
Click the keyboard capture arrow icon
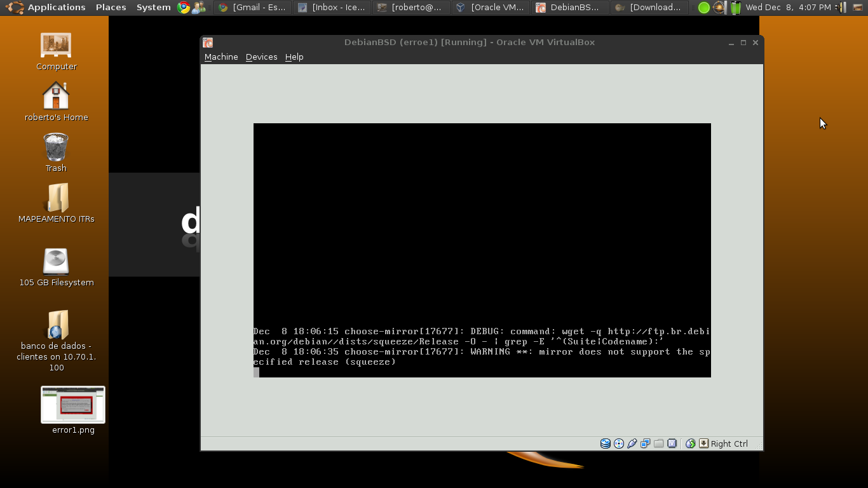[x=704, y=444]
